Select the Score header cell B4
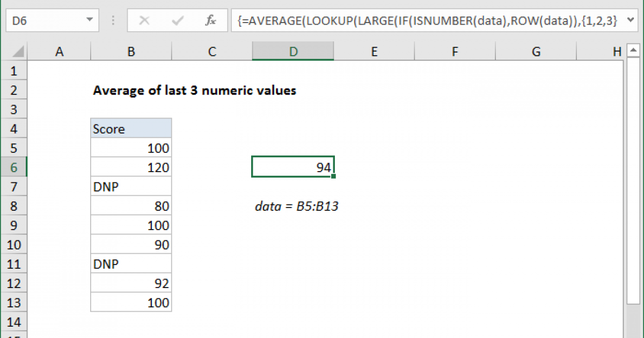This screenshot has width=644, height=338. (131, 128)
